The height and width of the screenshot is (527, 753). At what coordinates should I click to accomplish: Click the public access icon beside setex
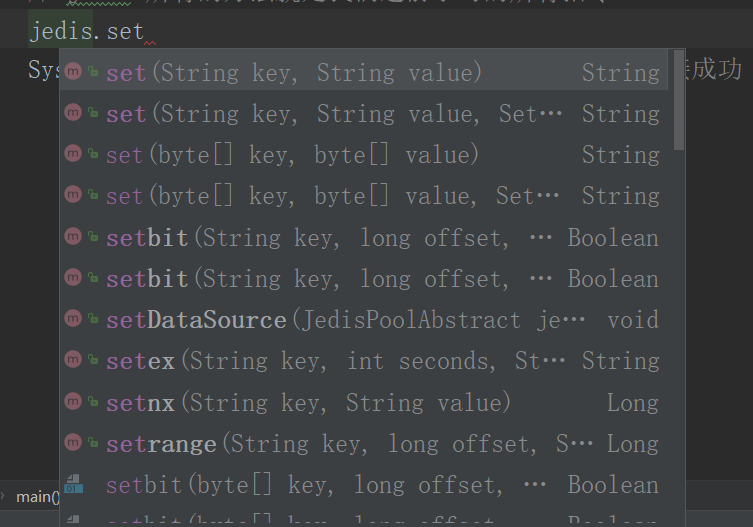point(92,361)
